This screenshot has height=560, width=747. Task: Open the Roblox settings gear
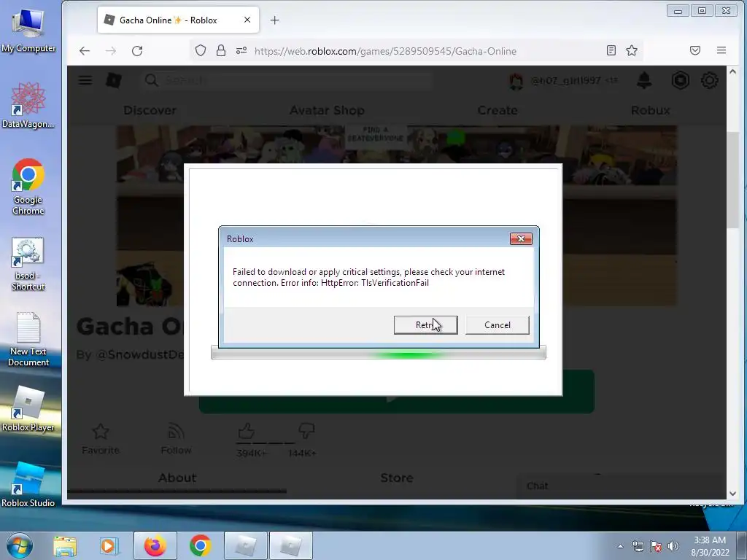coord(709,80)
